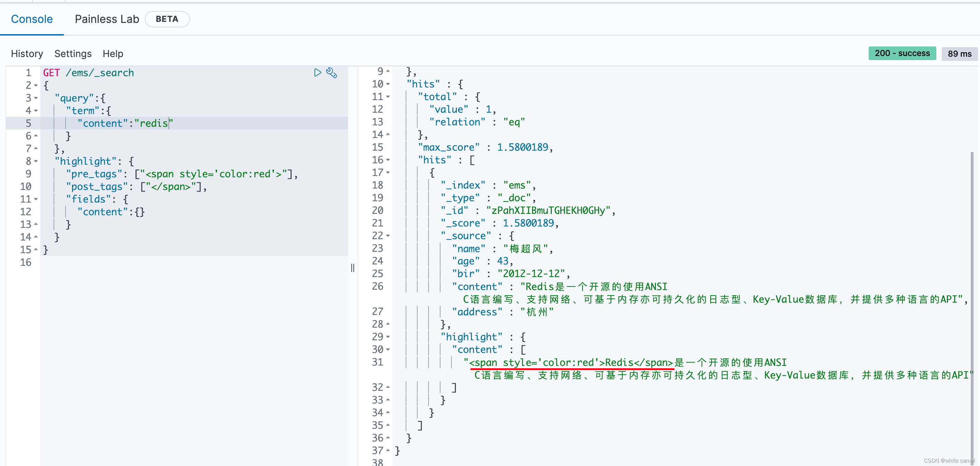
Task: Click the "bir" : "2012-12-12" text
Action: click(511, 274)
